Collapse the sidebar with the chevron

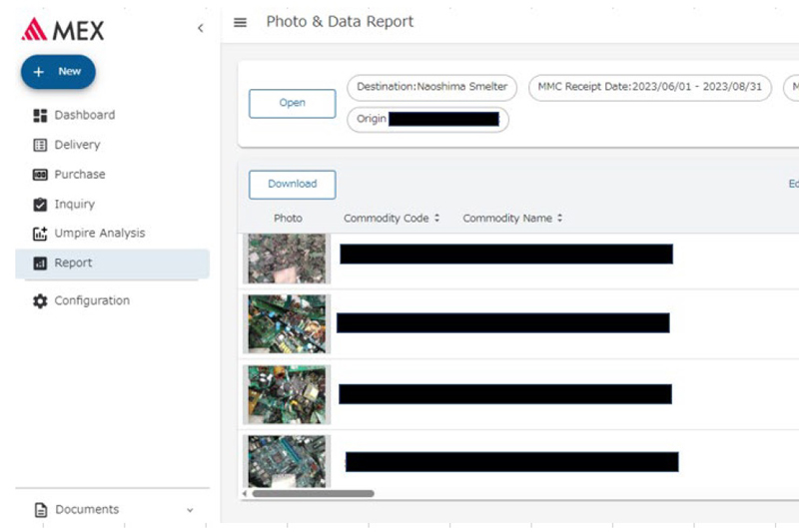click(x=200, y=28)
